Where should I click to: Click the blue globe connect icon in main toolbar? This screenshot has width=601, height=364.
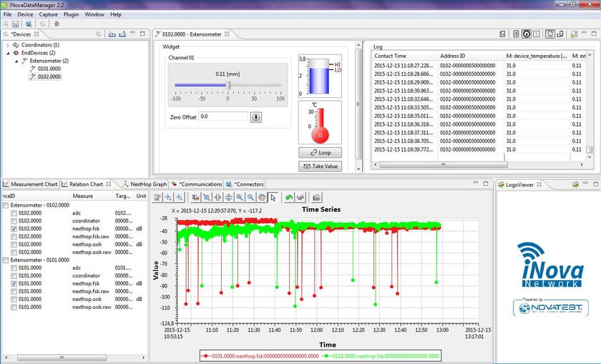pos(29,24)
